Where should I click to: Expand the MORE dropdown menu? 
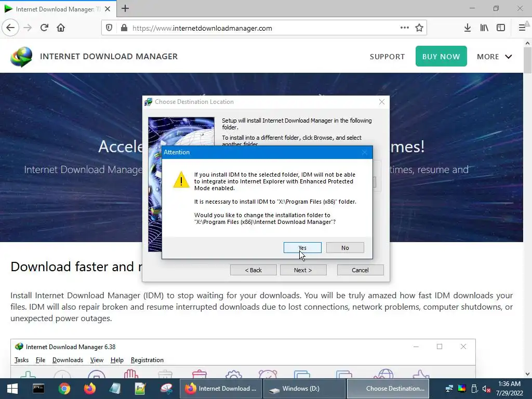click(x=495, y=57)
